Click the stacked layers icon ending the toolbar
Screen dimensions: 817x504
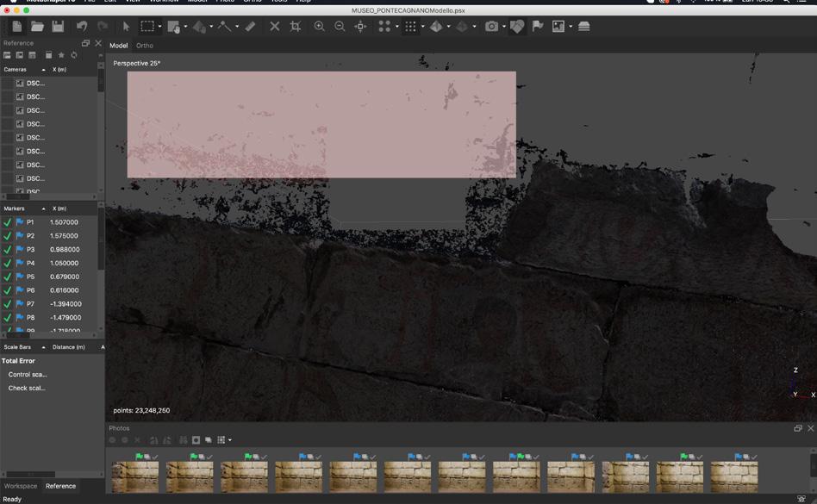pos(584,27)
